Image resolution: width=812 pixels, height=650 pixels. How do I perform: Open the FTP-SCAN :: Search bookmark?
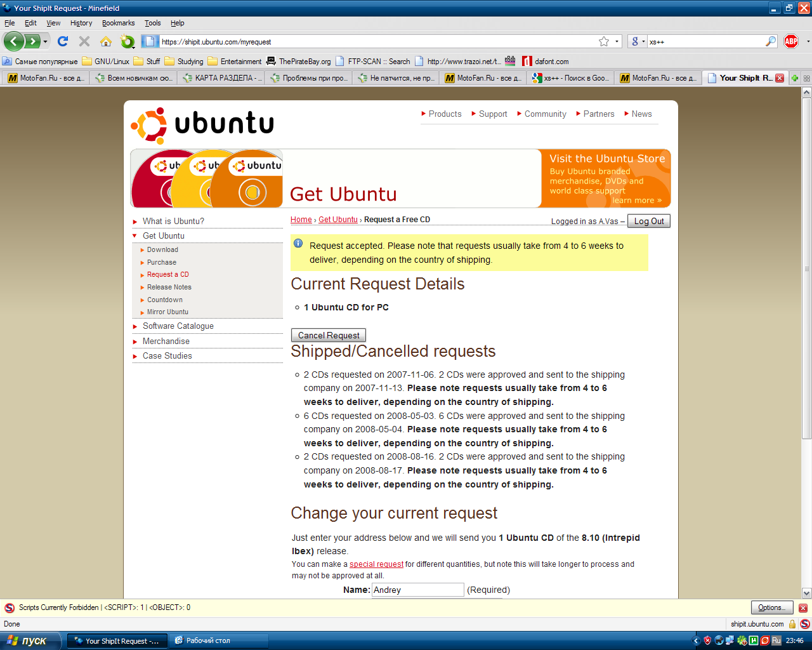coord(373,62)
